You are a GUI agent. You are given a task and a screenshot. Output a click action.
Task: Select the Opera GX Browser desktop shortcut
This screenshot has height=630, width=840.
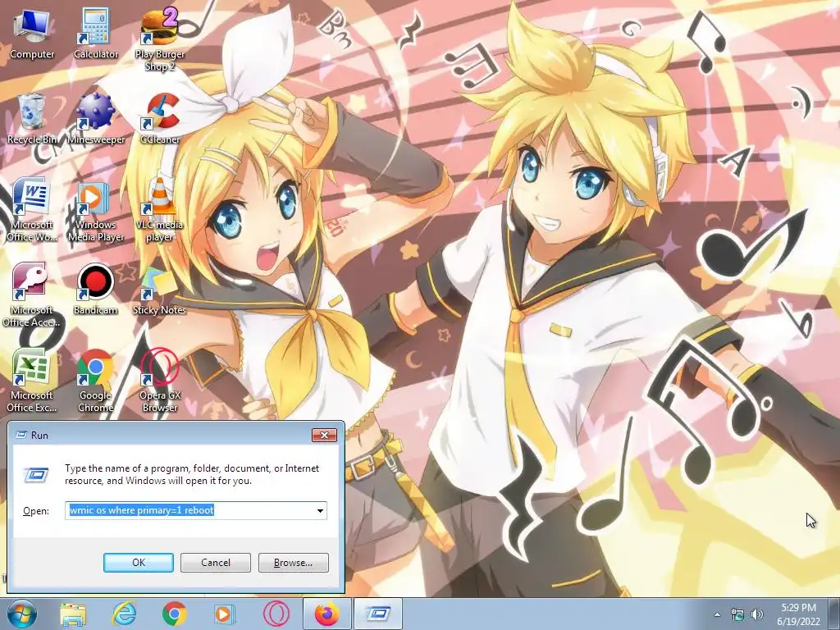[x=160, y=381]
